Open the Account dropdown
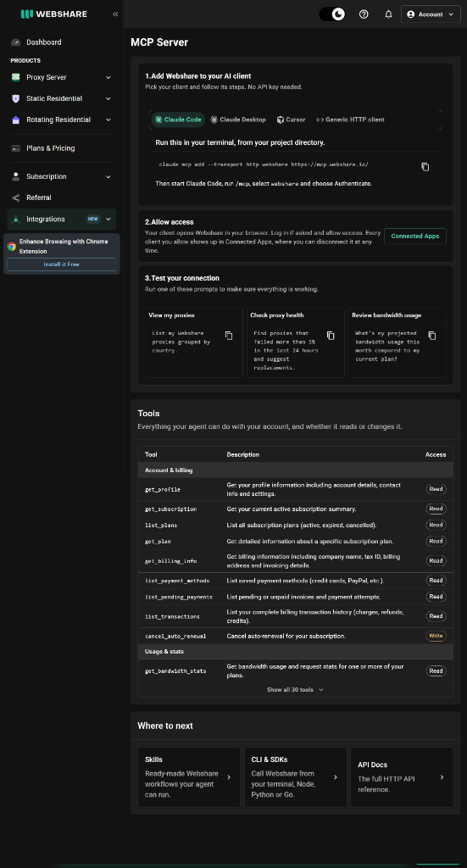This screenshot has height=868, width=467. [431, 14]
